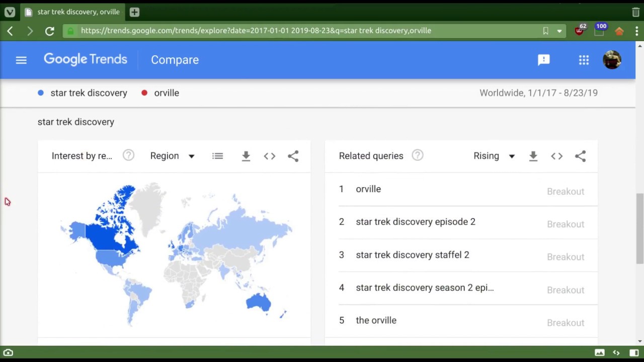Expand the Region dropdown
The image size is (644, 362).
tap(172, 156)
